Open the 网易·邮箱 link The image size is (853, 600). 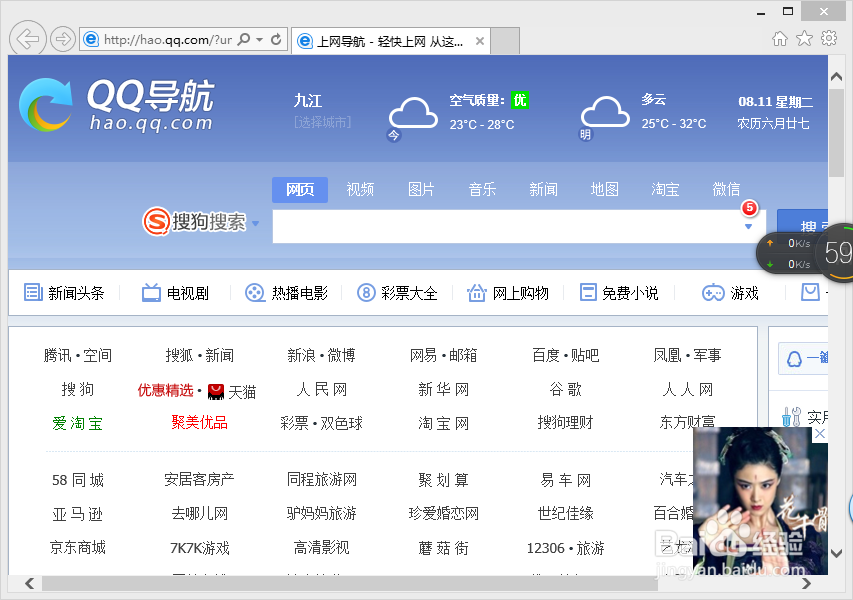pyautogui.click(x=443, y=356)
